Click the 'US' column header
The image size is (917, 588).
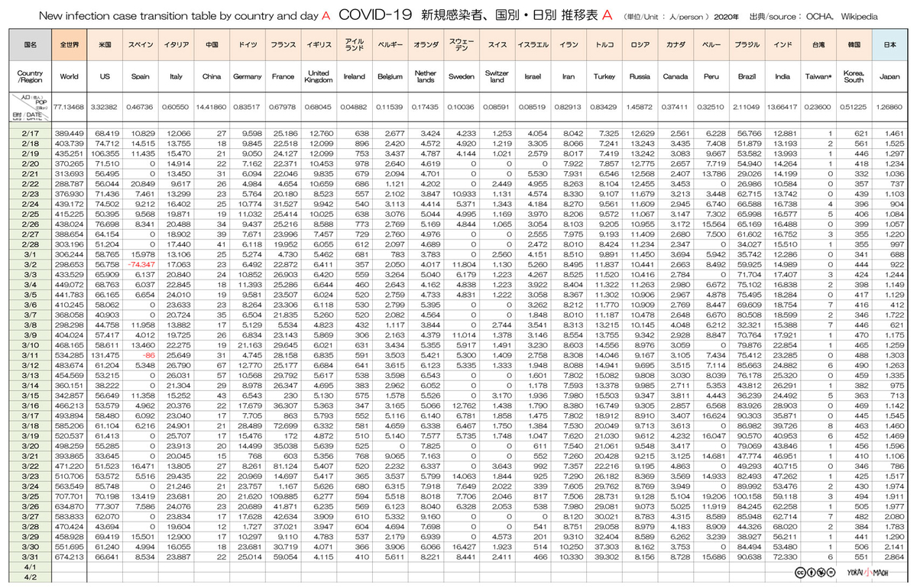[x=105, y=76]
